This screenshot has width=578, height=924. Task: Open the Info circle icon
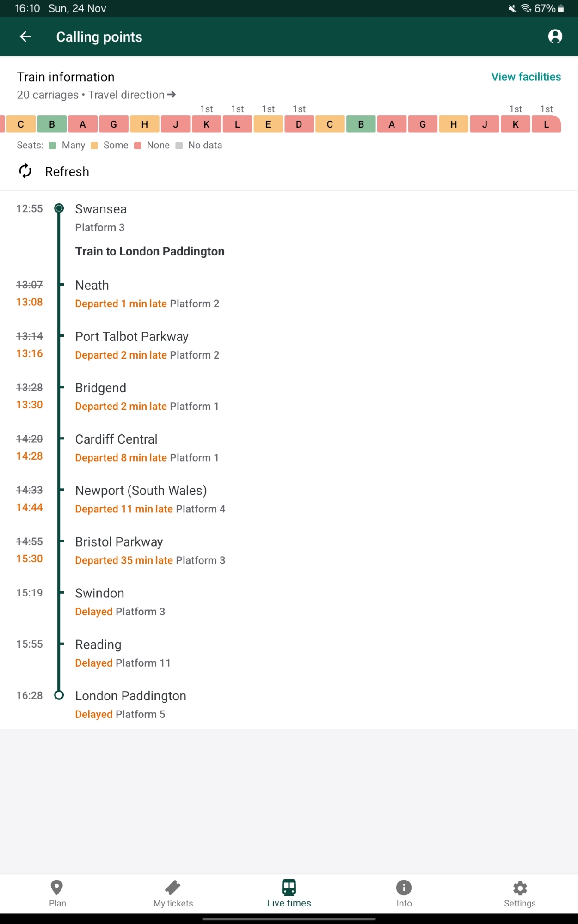coord(404,888)
